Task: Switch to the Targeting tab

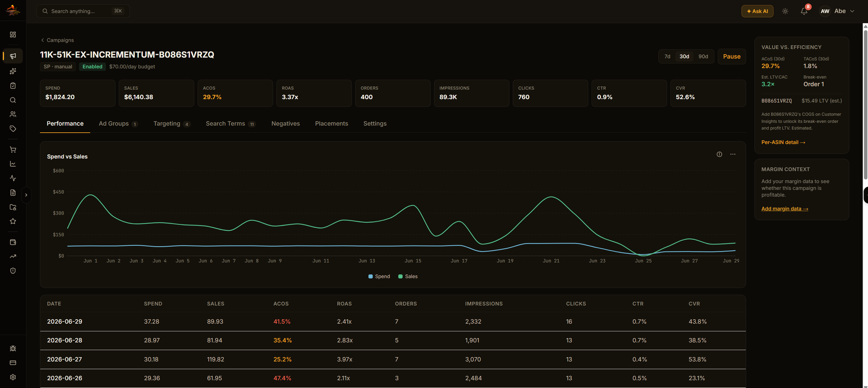Action: (172, 124)
